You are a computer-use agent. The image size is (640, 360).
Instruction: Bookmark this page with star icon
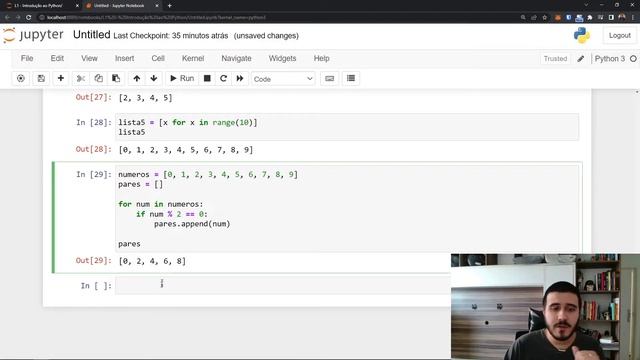click(x=544, y=18)
